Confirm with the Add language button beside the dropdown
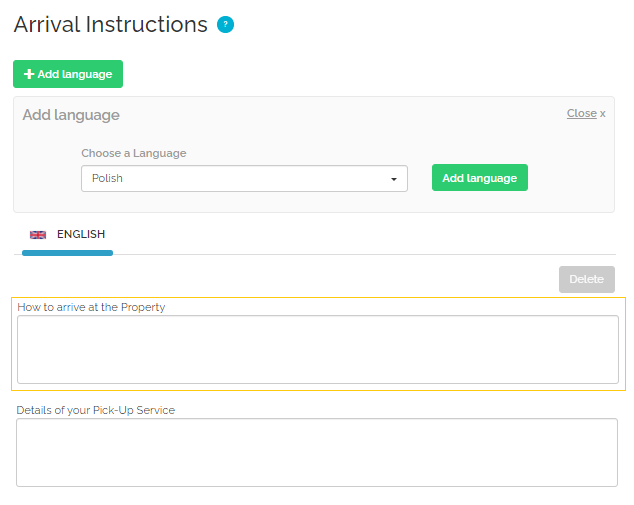The image size is (634, 505). tap(479, 178)
